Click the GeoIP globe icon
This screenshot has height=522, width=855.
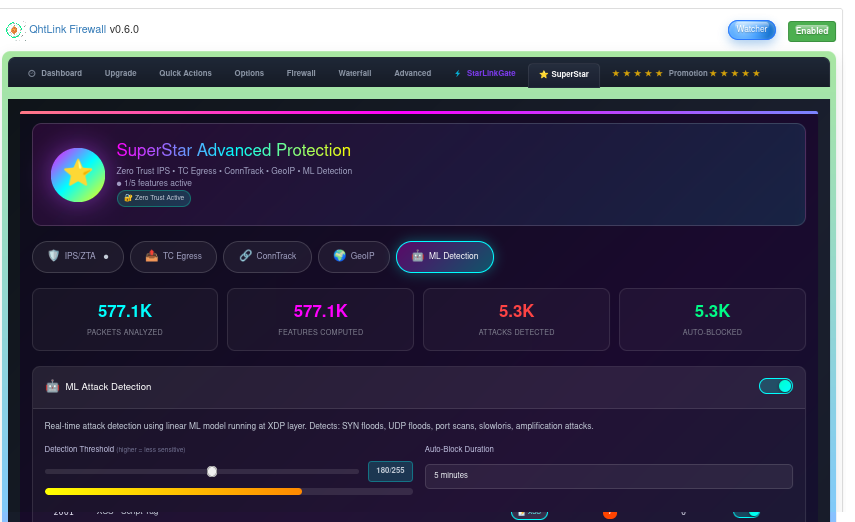[339, 256]
